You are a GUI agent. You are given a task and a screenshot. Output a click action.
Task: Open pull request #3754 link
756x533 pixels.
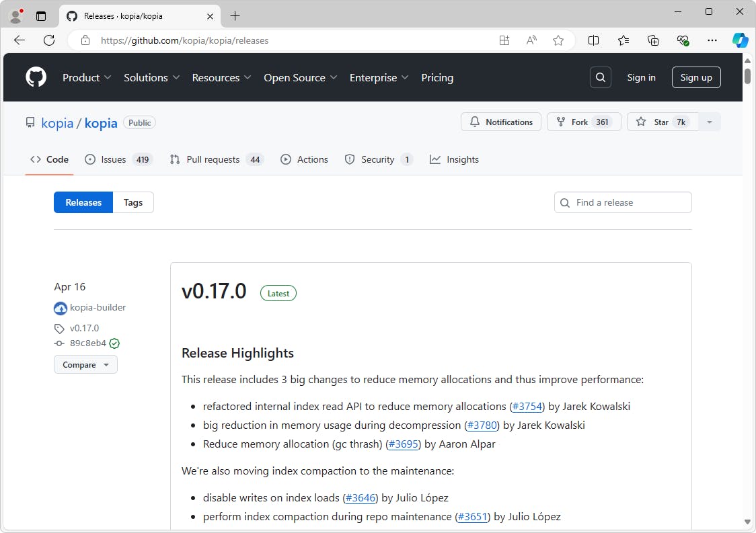click(x=527, y=406)
